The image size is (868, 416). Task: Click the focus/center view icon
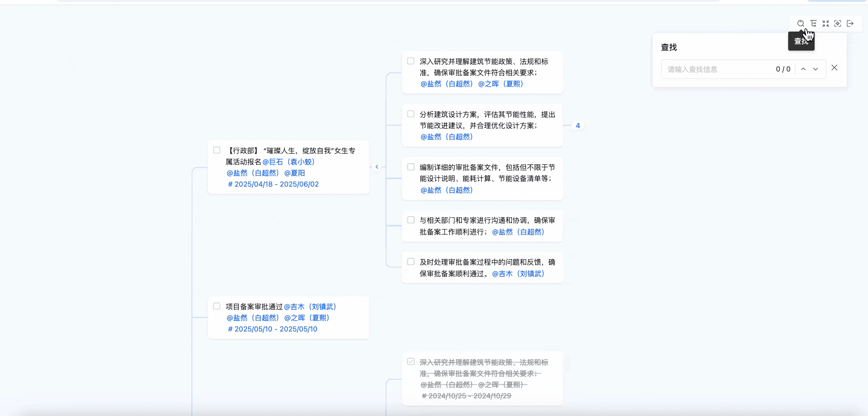(838, 24)
